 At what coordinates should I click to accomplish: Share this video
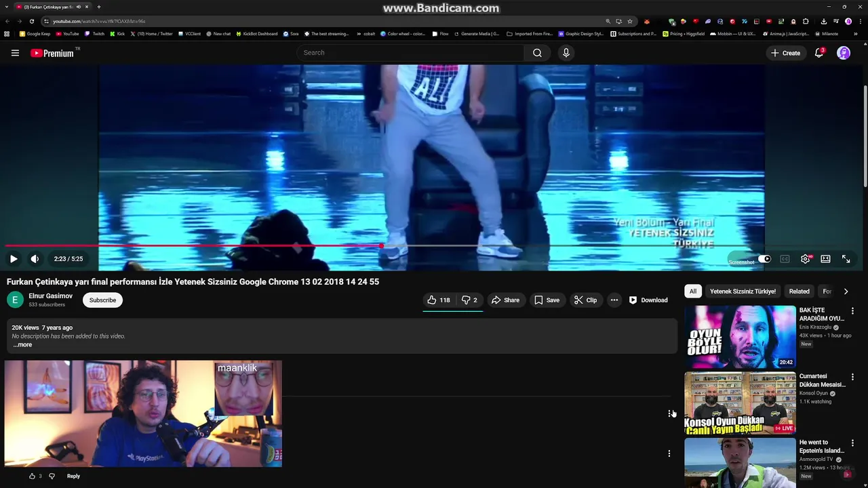[x=505, y=300]
